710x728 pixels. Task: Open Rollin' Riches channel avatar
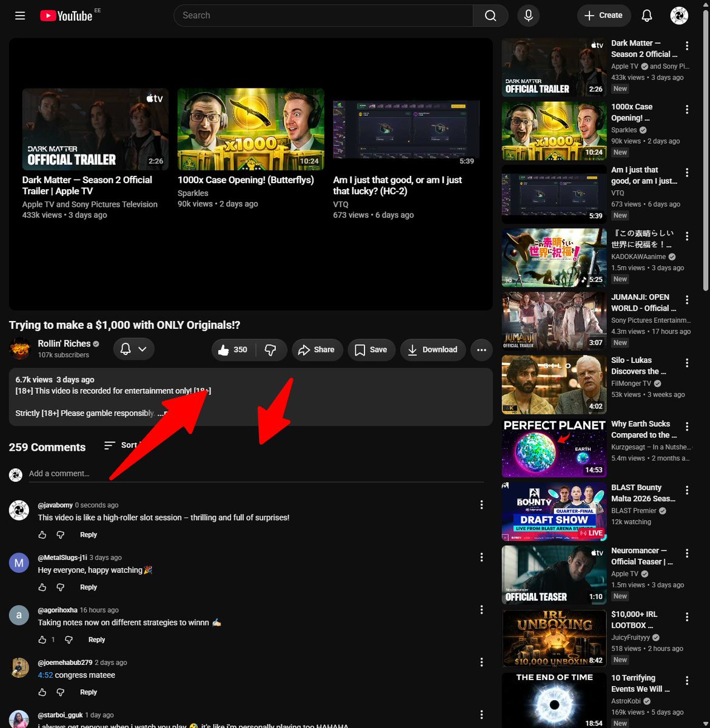tap(20, 349)
